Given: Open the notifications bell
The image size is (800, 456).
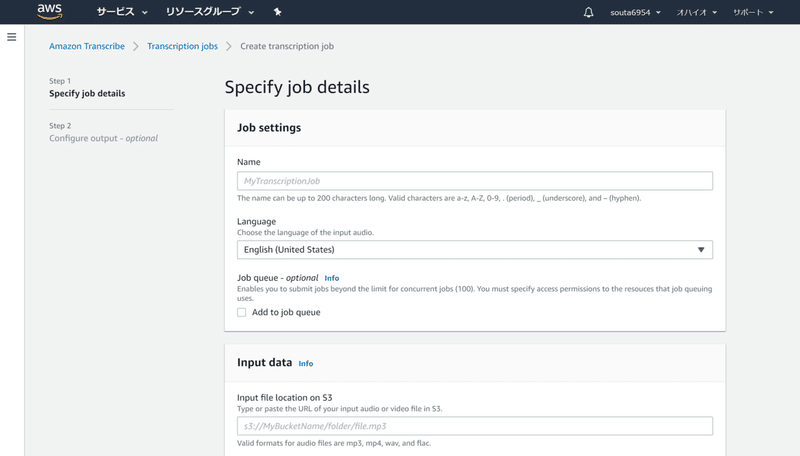Looking at the screenshot, I should coord(588,13).
